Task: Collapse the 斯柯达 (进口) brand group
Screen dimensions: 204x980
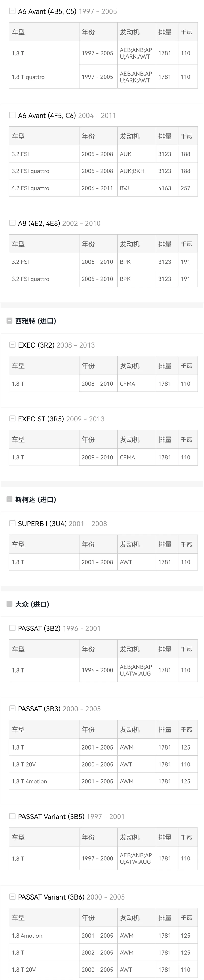Action: [x=9, y=499]
